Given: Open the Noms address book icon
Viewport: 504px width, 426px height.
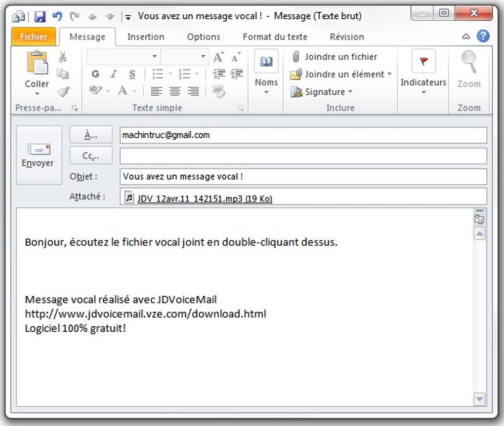Looking at the screenshot, I should coord(266,61).
